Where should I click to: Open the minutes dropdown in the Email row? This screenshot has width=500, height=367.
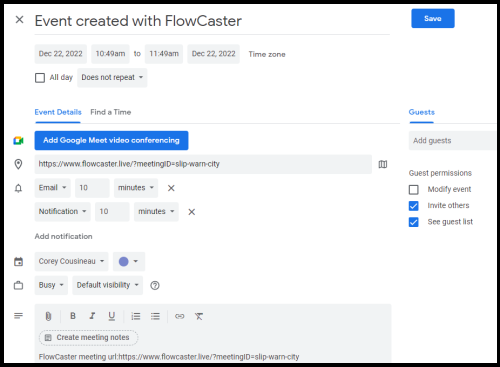tap(136, 188)
